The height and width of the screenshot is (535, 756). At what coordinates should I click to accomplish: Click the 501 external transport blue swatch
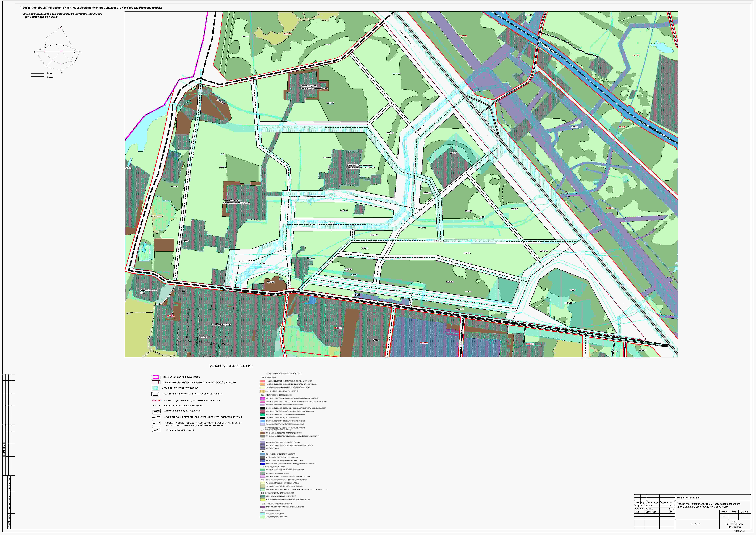(x=263, y=454)
